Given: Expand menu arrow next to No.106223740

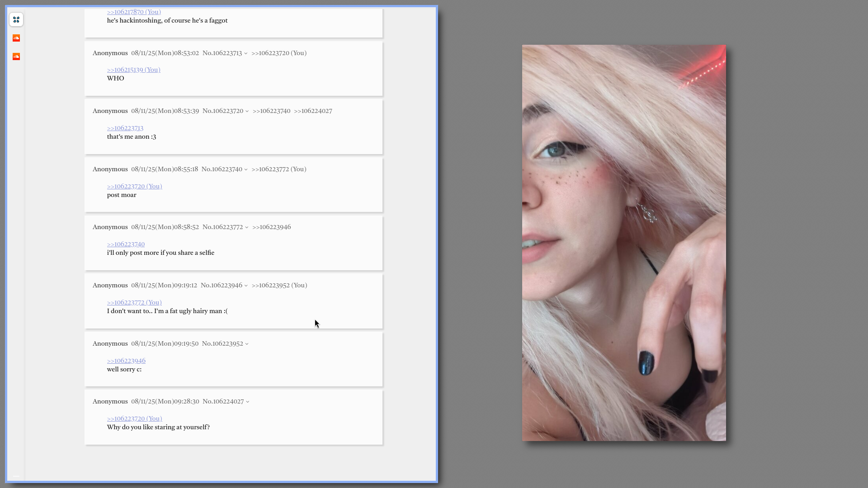Looking at the screenshot, I should point(246,169).
